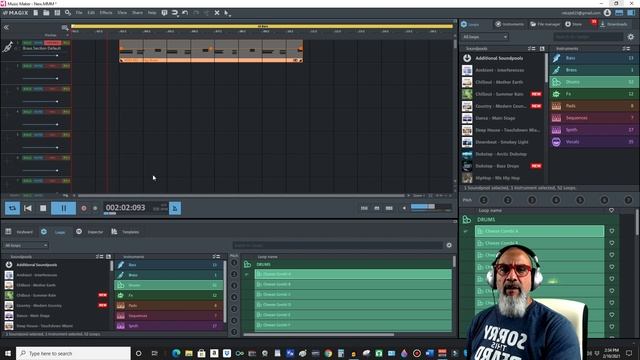Toggle record arm on the Brass Section track
640x360 pixels.
point(52,43)
